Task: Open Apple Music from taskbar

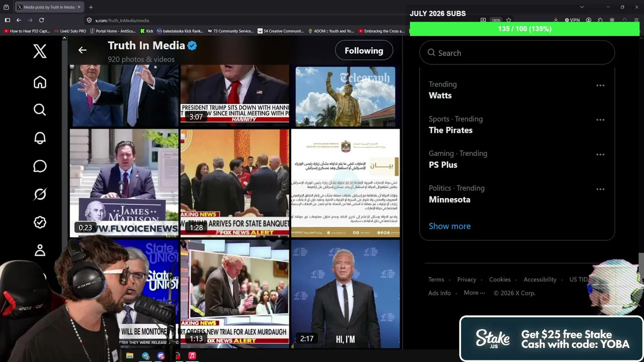Action: pos(192,355)
